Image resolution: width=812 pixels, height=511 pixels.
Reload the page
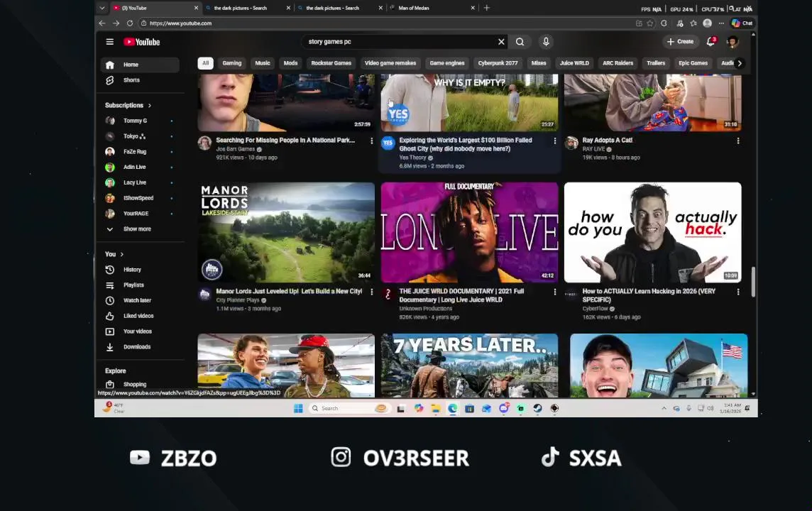point(130,23)
